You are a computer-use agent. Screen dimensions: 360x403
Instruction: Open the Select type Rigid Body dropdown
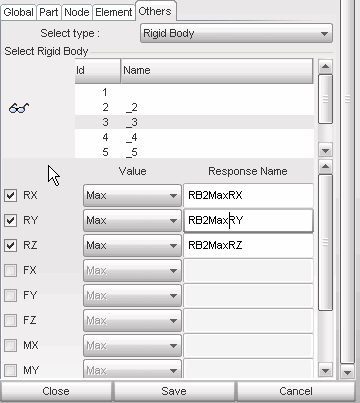pyautogui.click(x=236, y=33)
